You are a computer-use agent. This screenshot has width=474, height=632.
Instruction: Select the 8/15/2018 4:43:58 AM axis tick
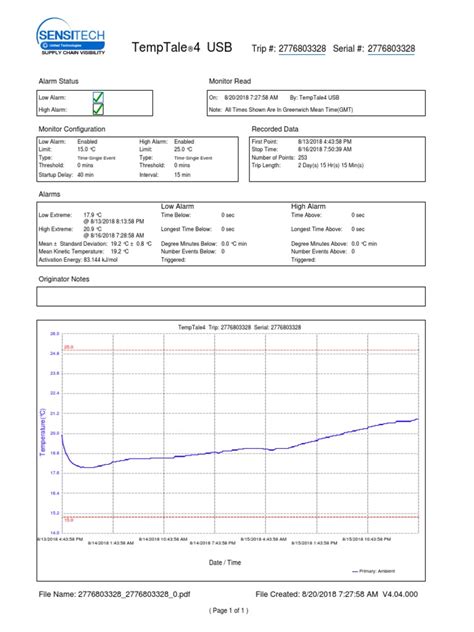[264, 539]
